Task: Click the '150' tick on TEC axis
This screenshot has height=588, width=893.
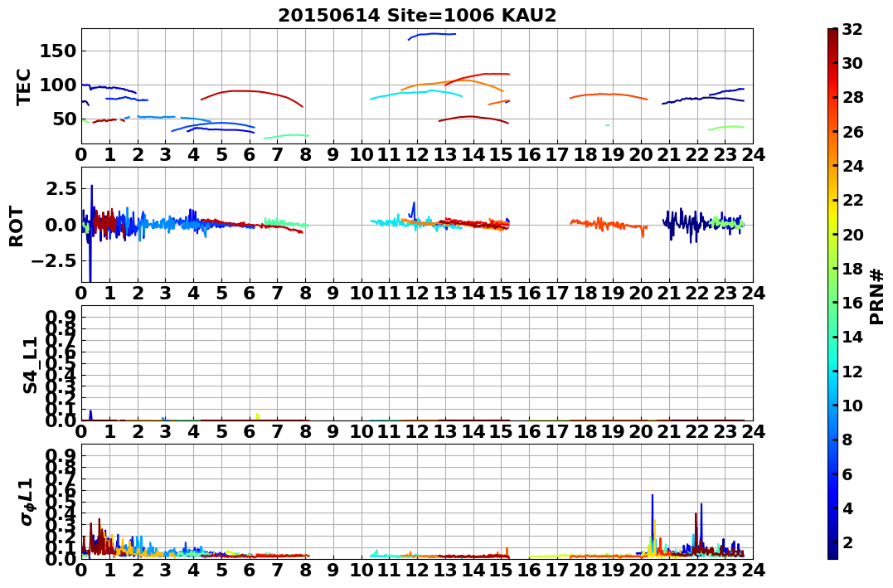Action: [x=58, y=51]
